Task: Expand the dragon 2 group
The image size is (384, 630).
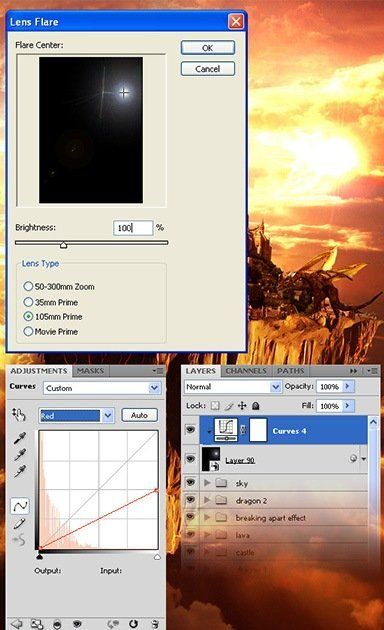Action: [x=207, y=500]
